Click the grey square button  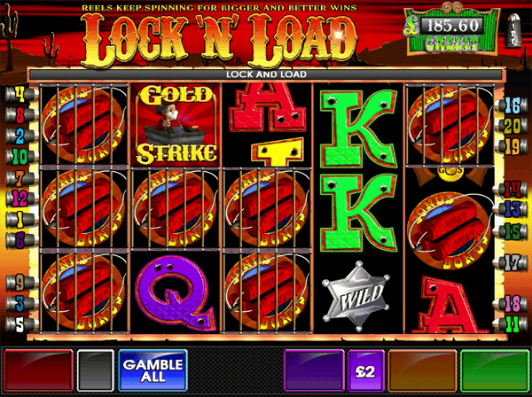click(96, 370)
